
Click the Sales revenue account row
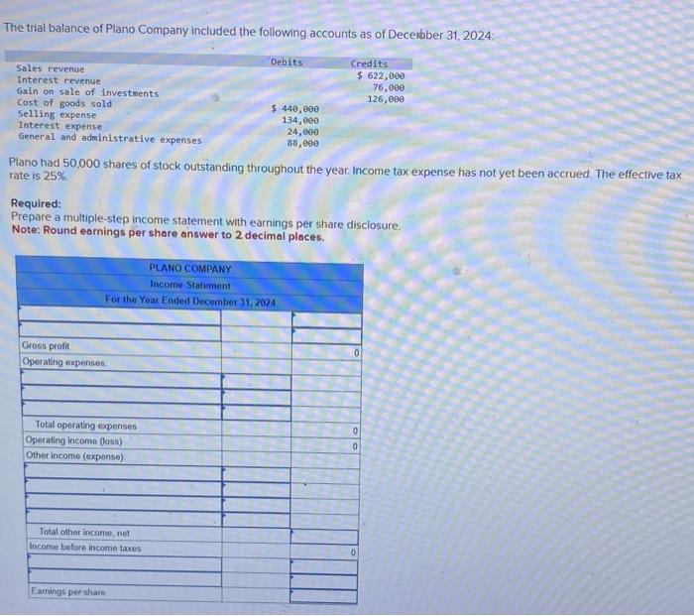[51, 68]
